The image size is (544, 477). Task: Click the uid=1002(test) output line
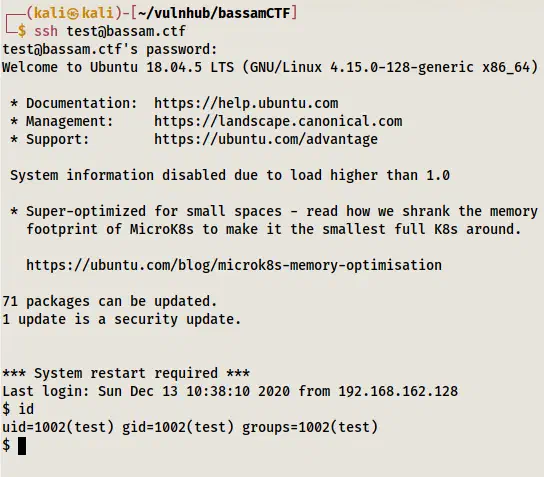190,427
